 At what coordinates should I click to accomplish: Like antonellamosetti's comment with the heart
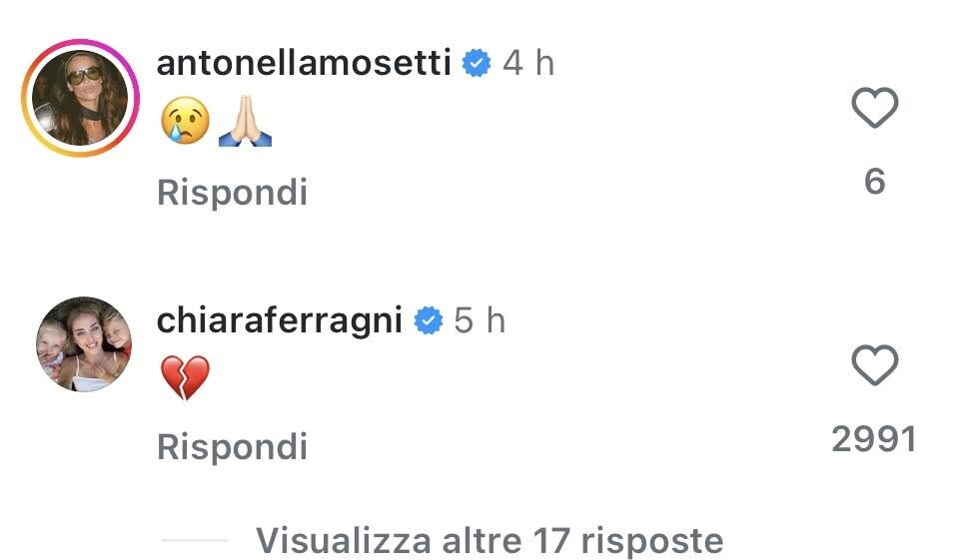(x=874, y=110)
